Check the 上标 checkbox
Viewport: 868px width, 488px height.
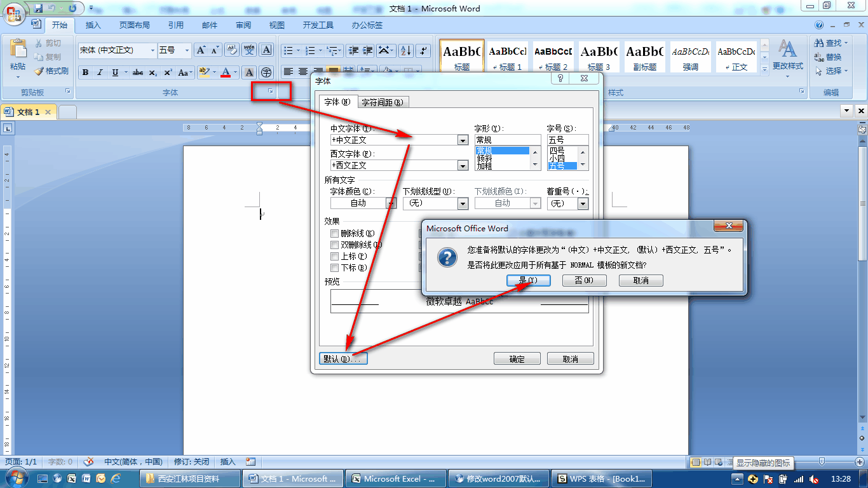pos(334,257)
